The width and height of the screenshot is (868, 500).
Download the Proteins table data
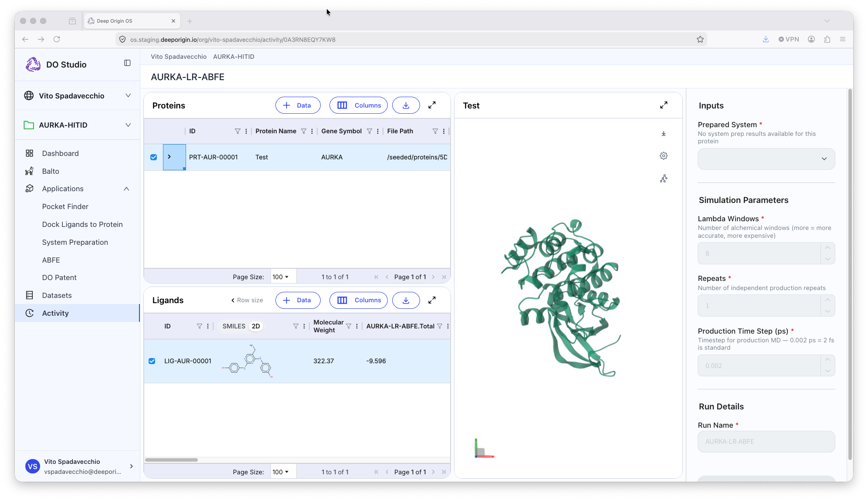[x=406, y=105]
